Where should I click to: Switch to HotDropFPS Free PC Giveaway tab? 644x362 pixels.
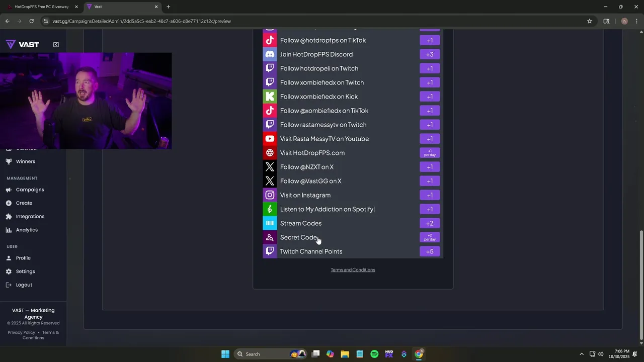[x=43, y=7]
